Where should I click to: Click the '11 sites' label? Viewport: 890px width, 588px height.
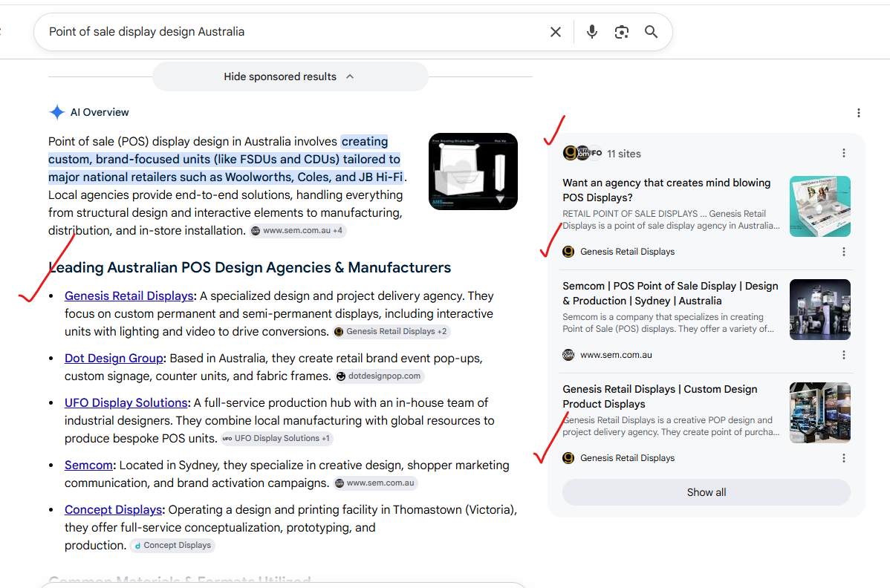pyautogui.click(x=624, y=154)
